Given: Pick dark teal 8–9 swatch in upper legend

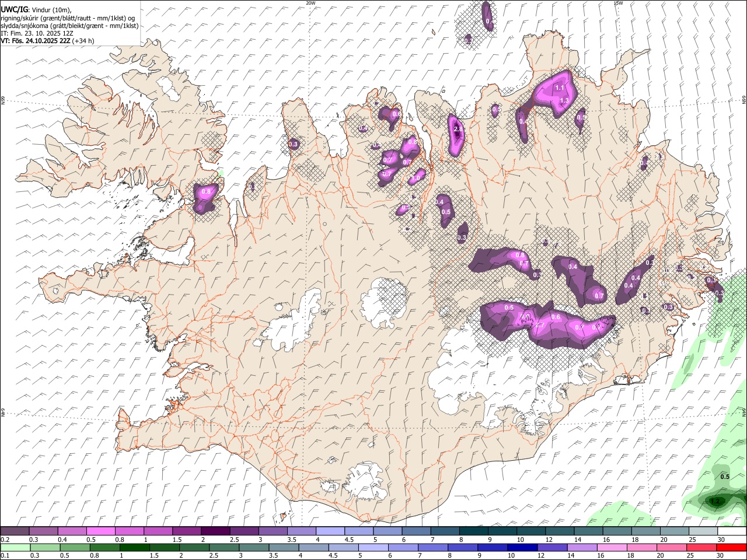Looking at the screenshot, I should (x=474, y=531).
